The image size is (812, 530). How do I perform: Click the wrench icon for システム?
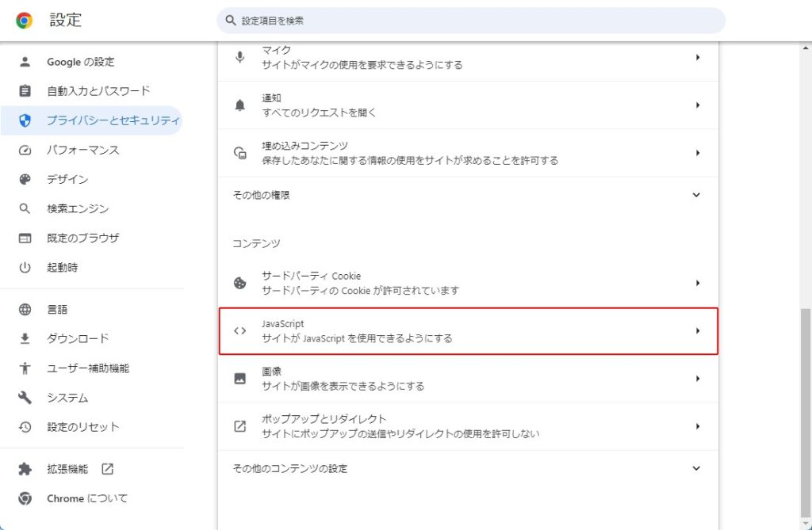25,398
